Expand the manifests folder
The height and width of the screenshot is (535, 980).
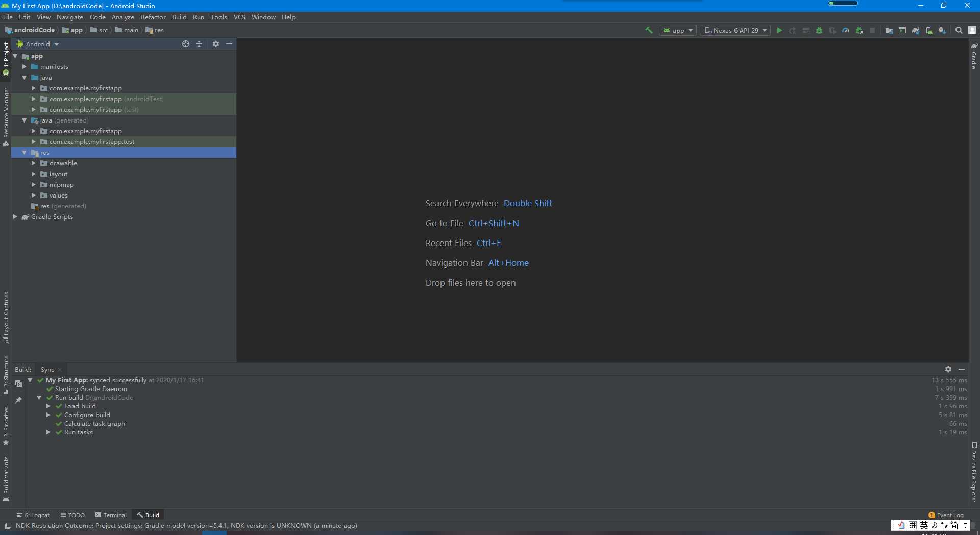point(24,66)
